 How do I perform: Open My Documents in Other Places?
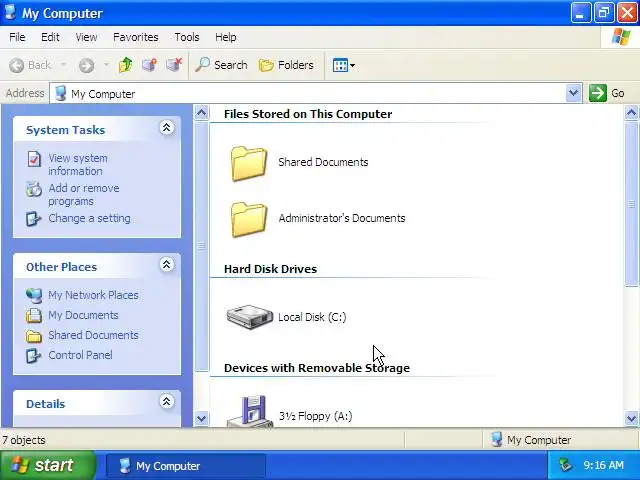coord(83,315)
